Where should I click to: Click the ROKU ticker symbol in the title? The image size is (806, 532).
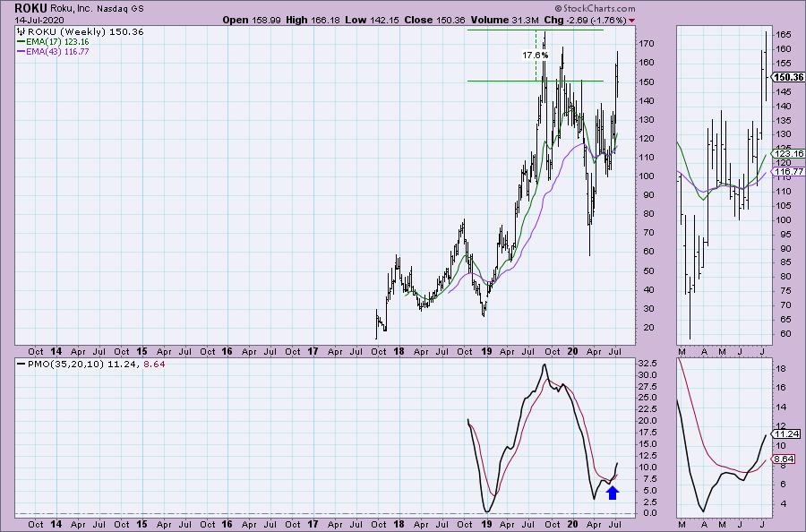pos(30,8)
